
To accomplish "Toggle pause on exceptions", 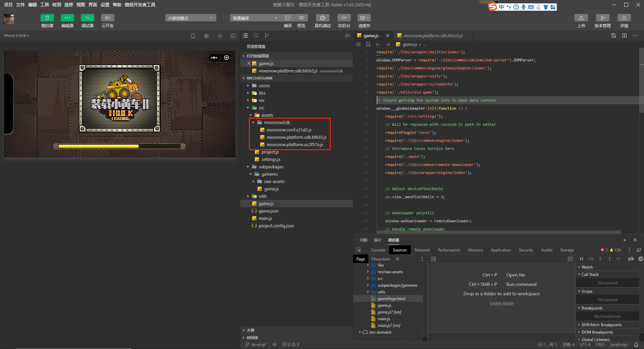I will (x=640, y=259).
